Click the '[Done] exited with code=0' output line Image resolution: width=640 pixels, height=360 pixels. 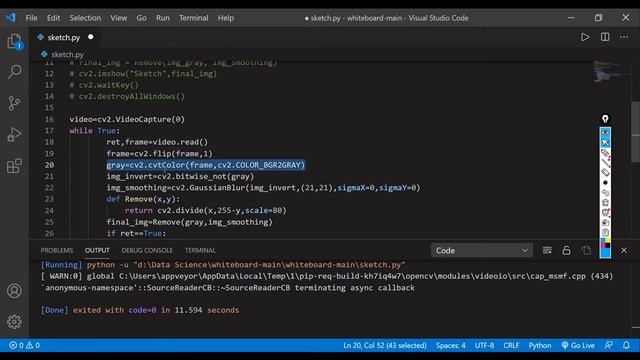point(140,310)
